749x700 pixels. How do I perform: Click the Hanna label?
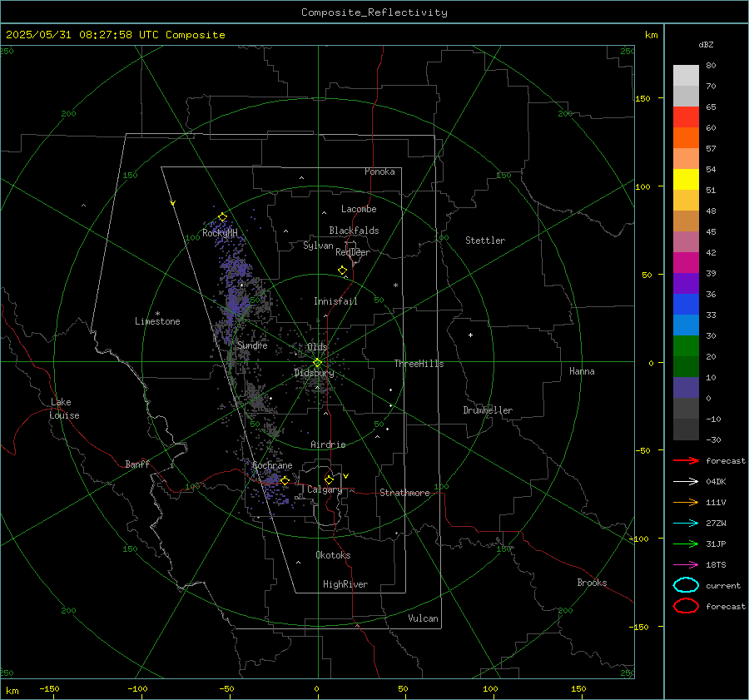tap(582, 371)
